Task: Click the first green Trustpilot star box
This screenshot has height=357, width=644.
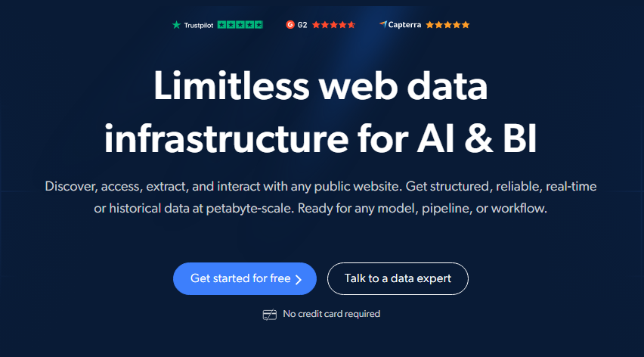Action: click(x=221, y=25)
